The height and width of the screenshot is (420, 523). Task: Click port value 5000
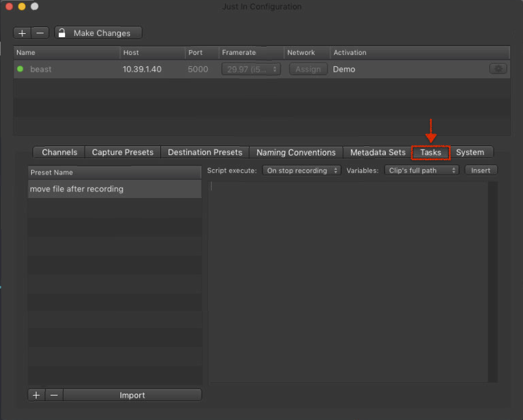tap(198, 70)
